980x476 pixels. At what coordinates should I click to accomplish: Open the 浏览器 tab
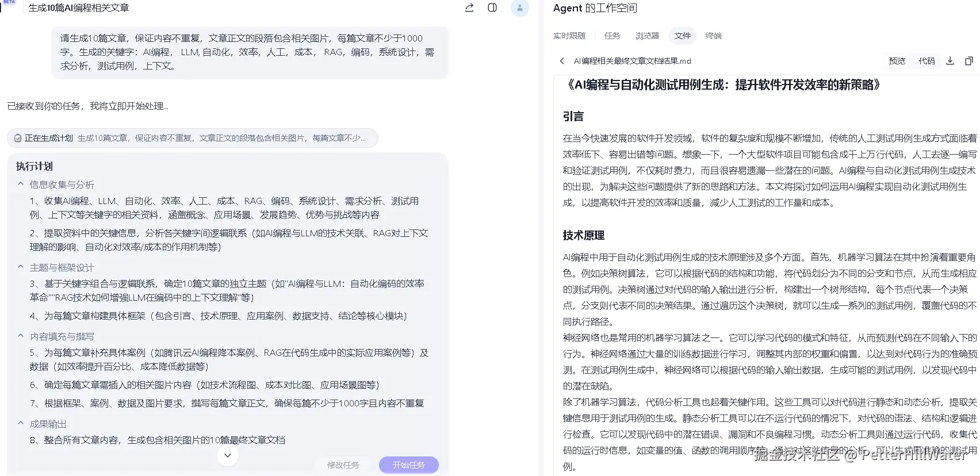click(647, 36)
